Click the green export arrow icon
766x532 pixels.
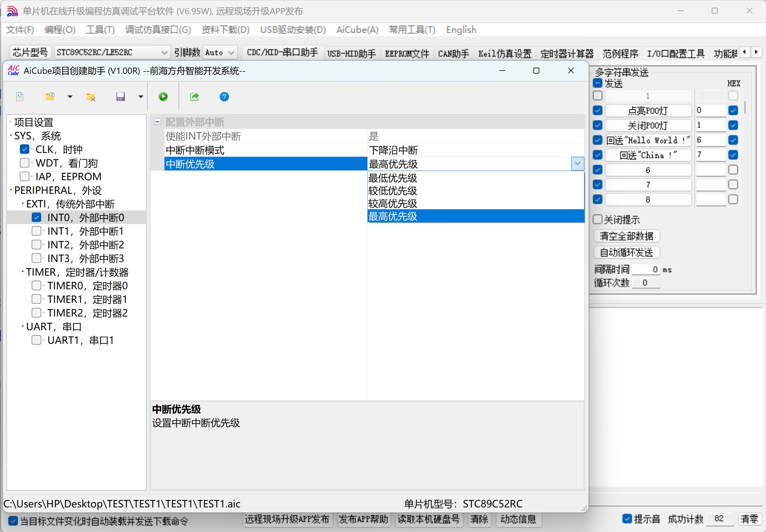(x=194, y=97)
